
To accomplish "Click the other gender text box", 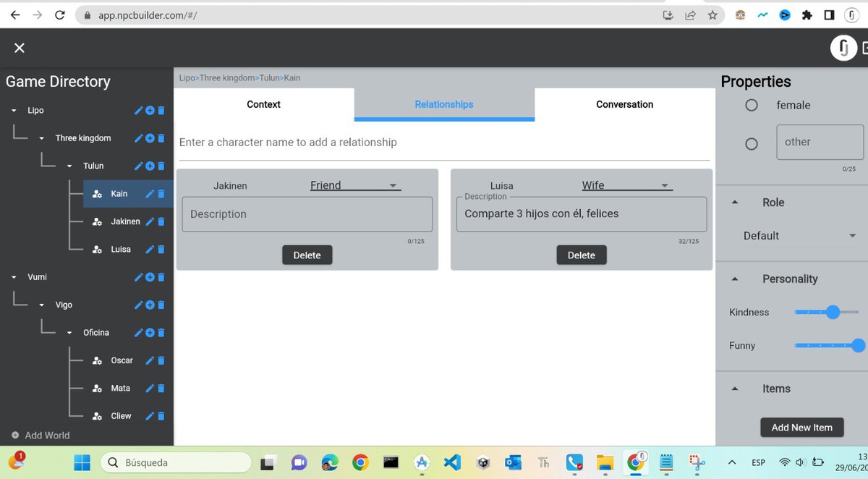I will (x=820, y=142).
